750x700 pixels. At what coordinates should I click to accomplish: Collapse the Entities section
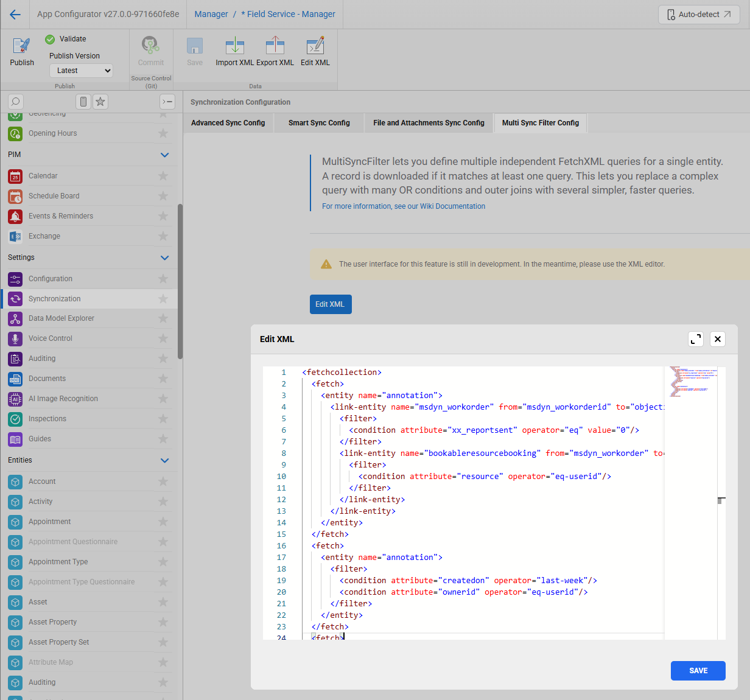click(164, 460)
